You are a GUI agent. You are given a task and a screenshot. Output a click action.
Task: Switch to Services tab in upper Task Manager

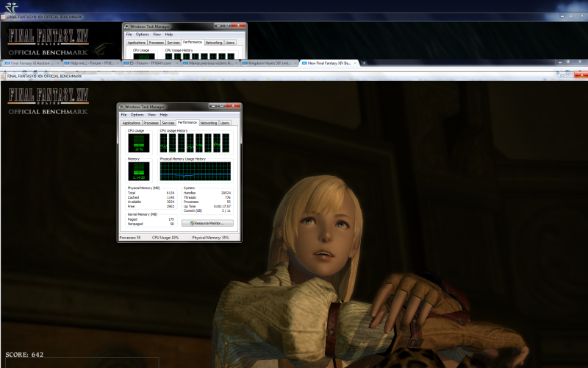tap(173, 43)
